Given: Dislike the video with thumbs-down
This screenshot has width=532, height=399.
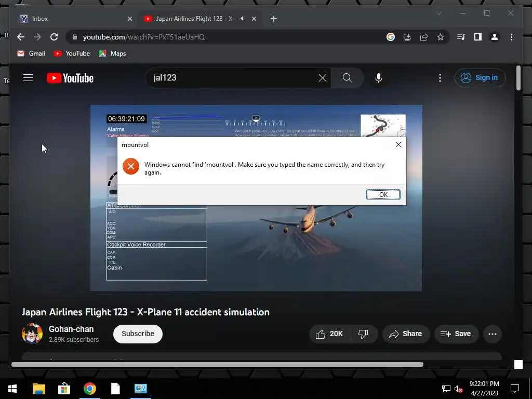Looking at the screenshot, I should [x=364, y=334].
